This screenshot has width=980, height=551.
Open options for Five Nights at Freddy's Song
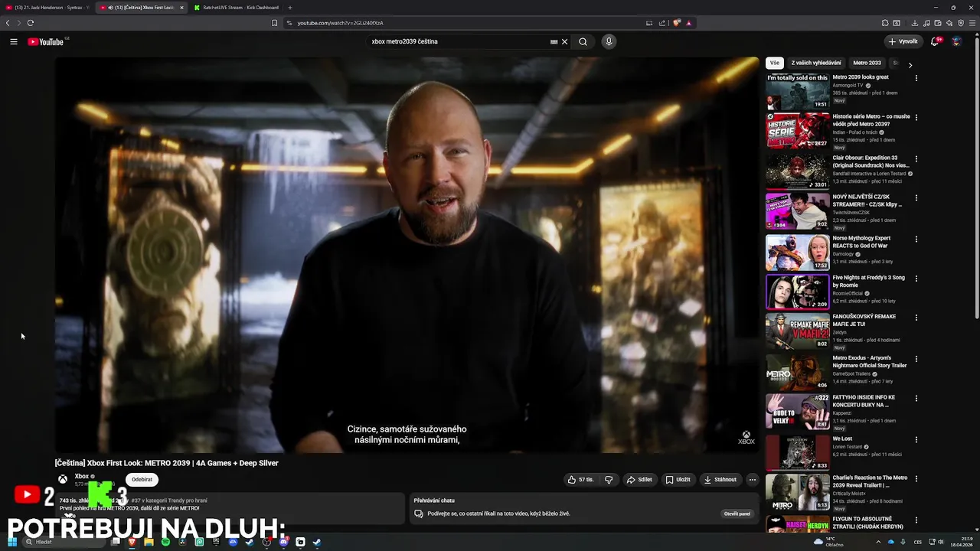916,279
